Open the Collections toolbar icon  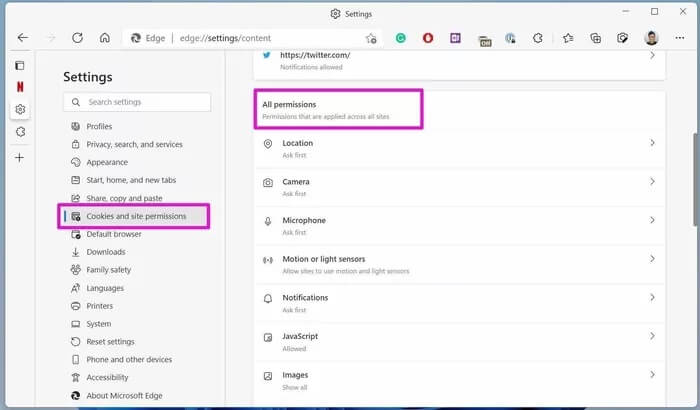point(595,38)
